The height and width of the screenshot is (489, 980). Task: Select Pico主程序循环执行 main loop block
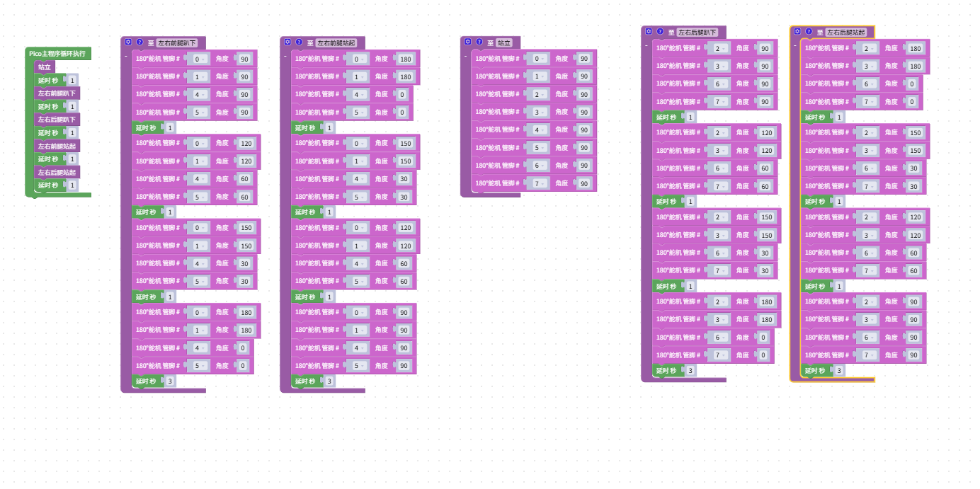click(x=57, y=53)
